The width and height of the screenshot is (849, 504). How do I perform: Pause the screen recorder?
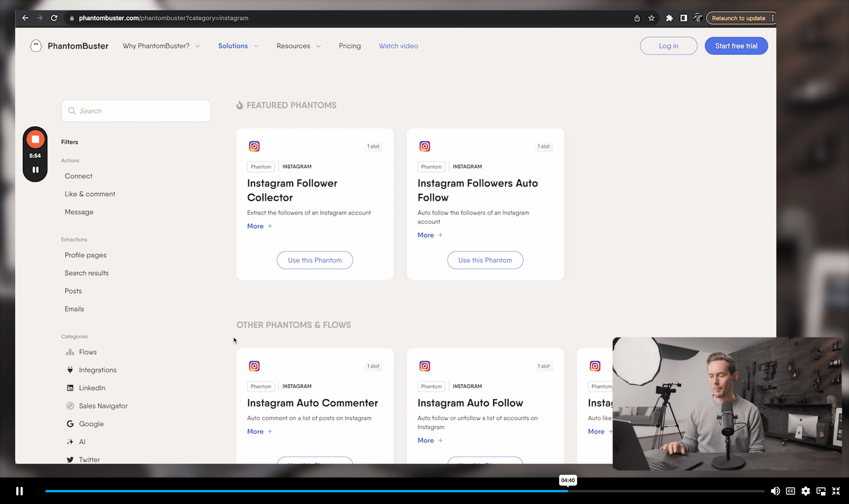tap(35, 170)
